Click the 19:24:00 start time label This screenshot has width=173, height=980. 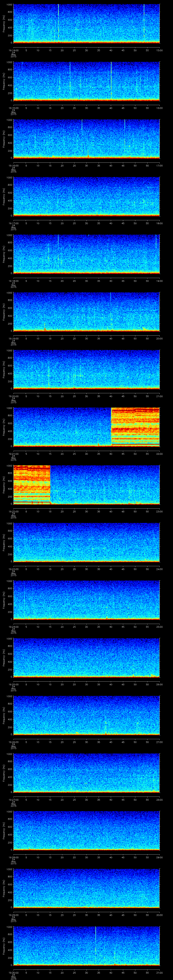pyautogui.click(x=13, y=627)
